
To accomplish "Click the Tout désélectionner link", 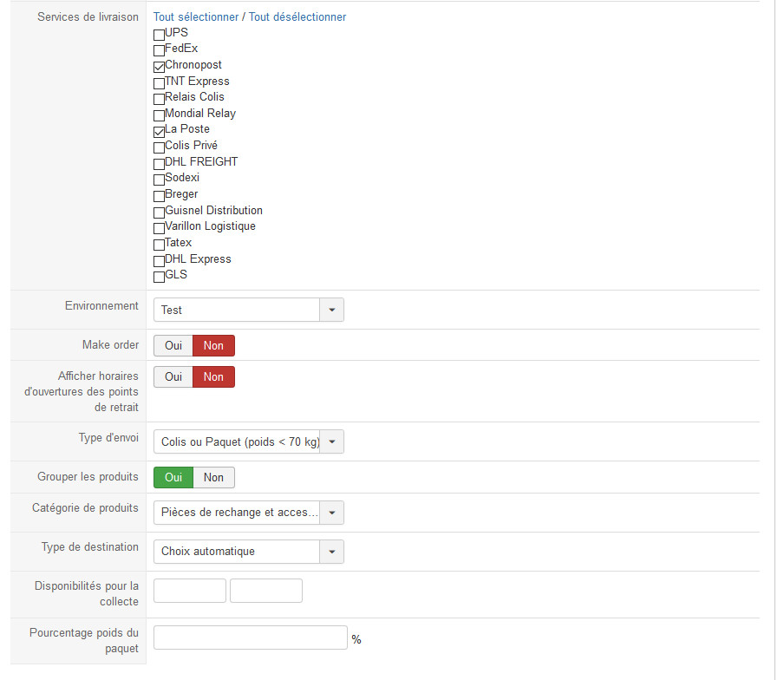I will pos(297,17).
